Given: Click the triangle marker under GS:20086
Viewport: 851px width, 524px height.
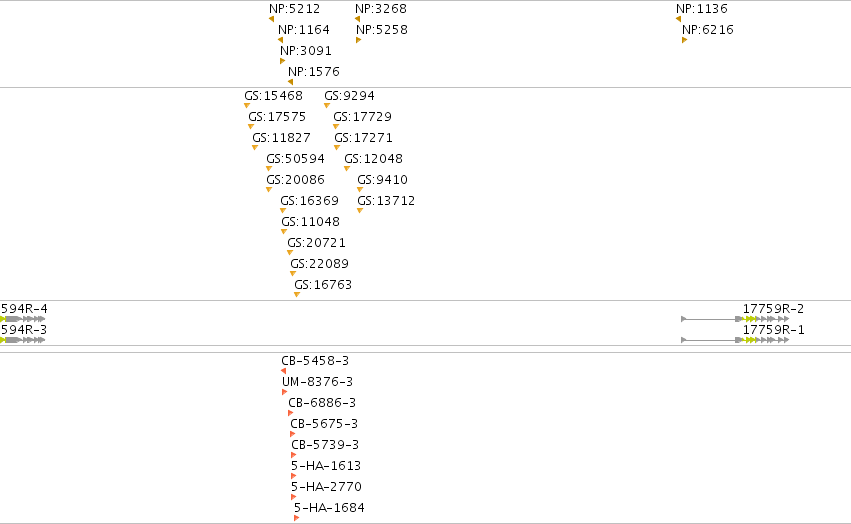Looking at the screenshot, I should tap(269, 190).
